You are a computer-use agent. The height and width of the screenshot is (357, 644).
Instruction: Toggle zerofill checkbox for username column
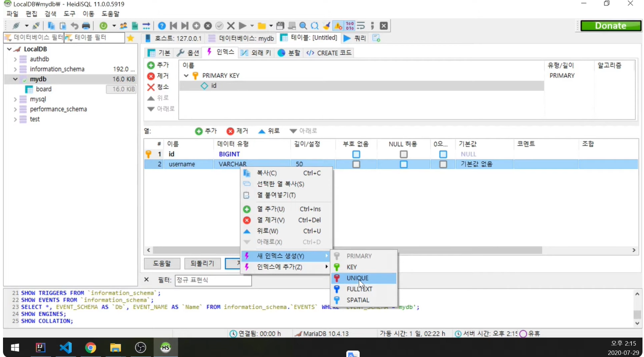443,164
